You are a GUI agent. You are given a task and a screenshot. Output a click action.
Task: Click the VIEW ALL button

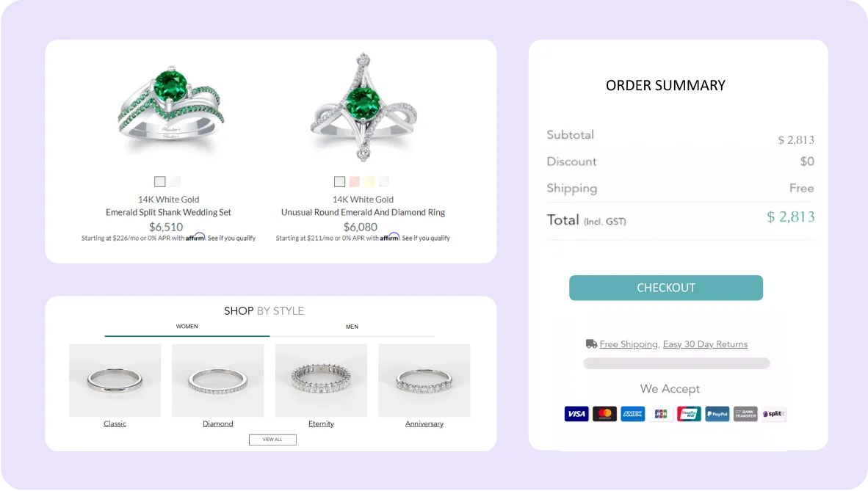tap(272, 440)
